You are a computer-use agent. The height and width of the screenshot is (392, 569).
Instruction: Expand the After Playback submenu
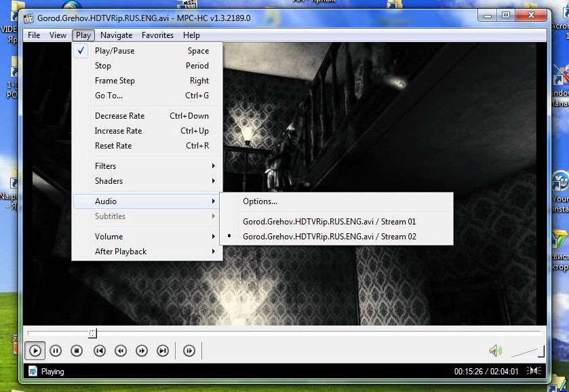(x=147, y=251)
